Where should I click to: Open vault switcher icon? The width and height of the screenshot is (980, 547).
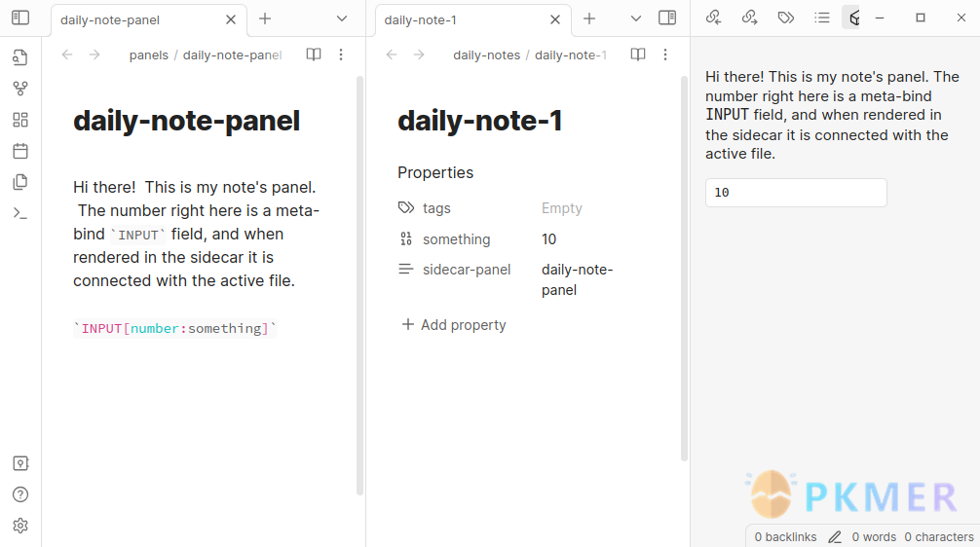coord(20,463)
